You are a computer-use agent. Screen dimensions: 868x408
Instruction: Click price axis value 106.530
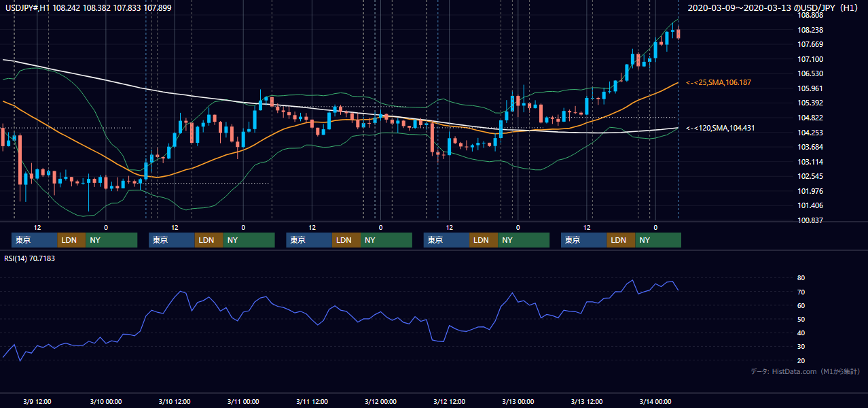click(x=810, y=74)
